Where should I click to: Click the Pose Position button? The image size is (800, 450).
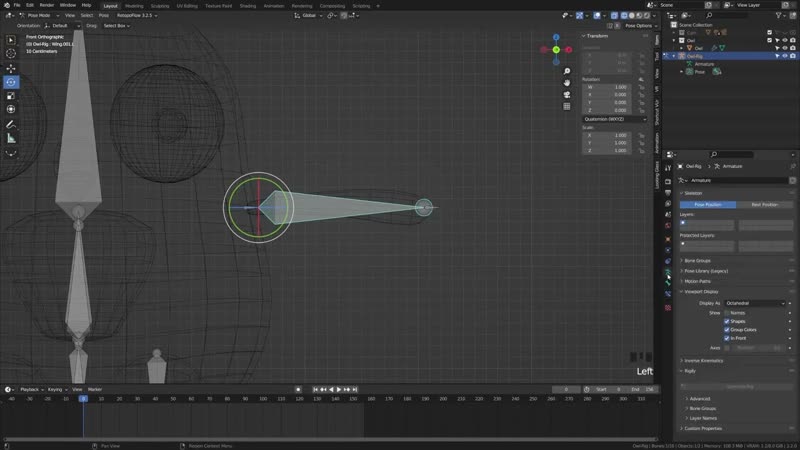coord(708,205)
